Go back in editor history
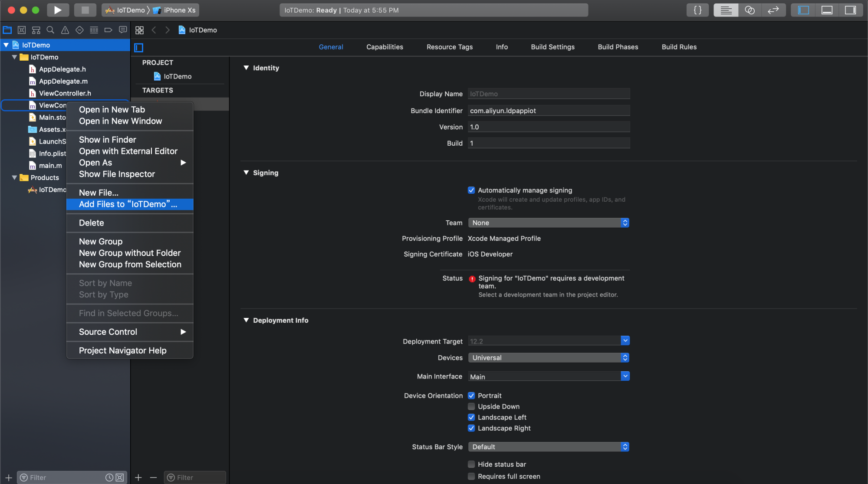 (x=154, y=30)
